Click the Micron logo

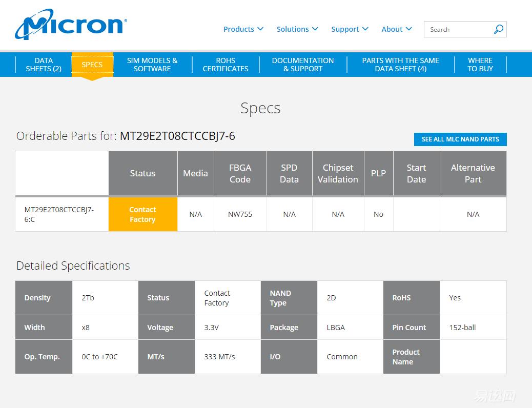tap(71, 24)
